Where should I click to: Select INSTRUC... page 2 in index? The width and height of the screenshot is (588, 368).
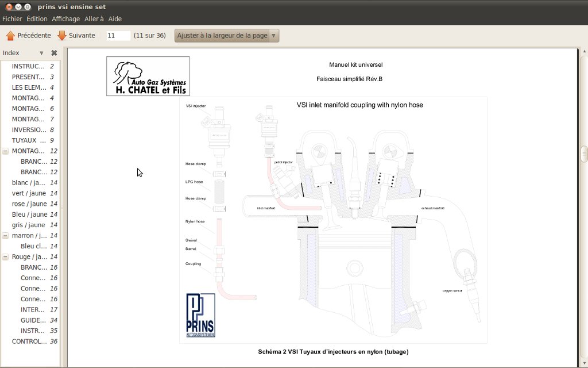(28, 67)
